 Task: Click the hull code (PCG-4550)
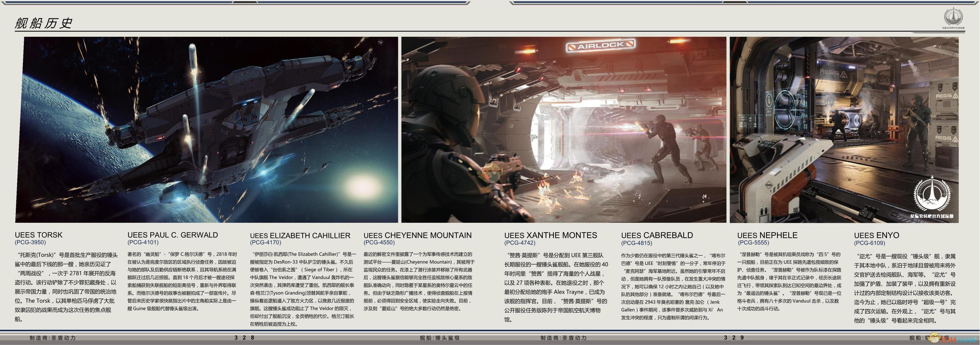[x=379, y=242]
